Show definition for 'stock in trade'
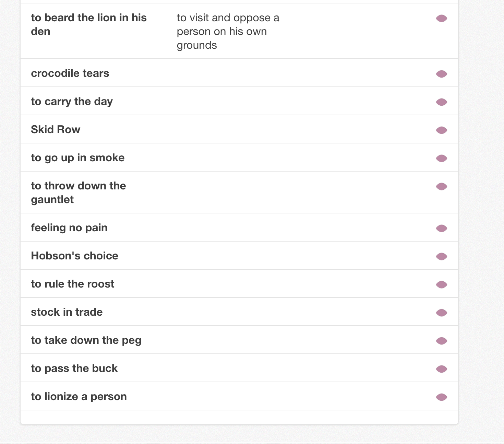 pos(441,313)
